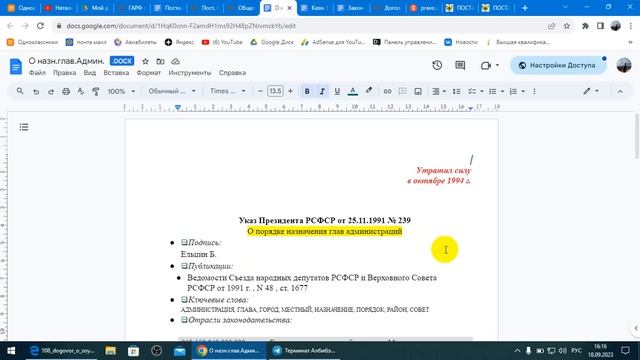640x360 pixels.
Task: Open the Файл menu
Action: (x=37, y=73)
